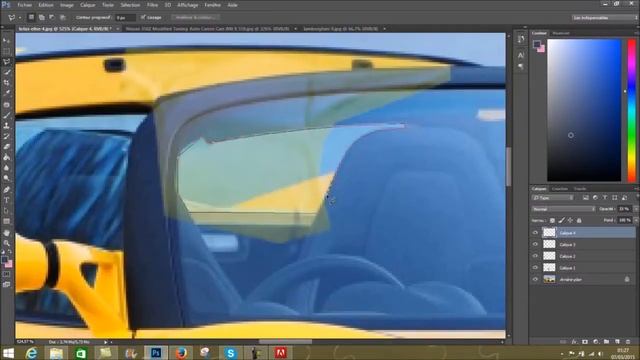Toggle lock all for layer
640x360 pixels.
[579, 220]
